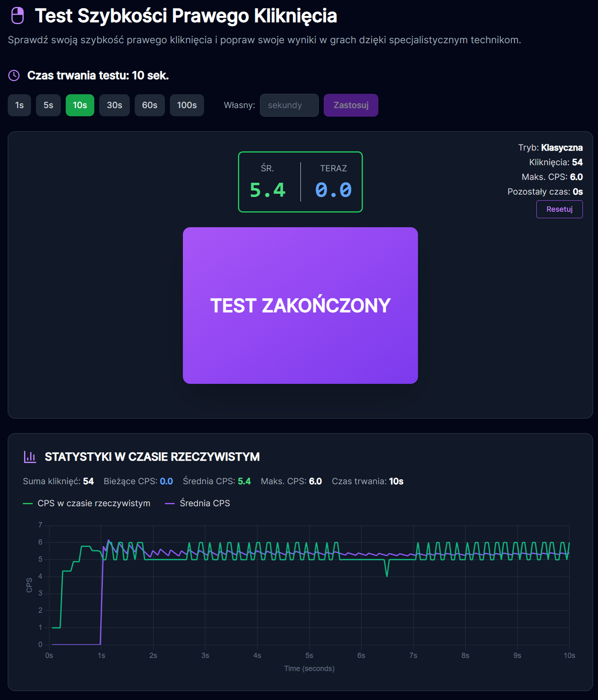598x700 pixels.
Task: Click the bar chart icon by statistics heading
Action: 30,457
